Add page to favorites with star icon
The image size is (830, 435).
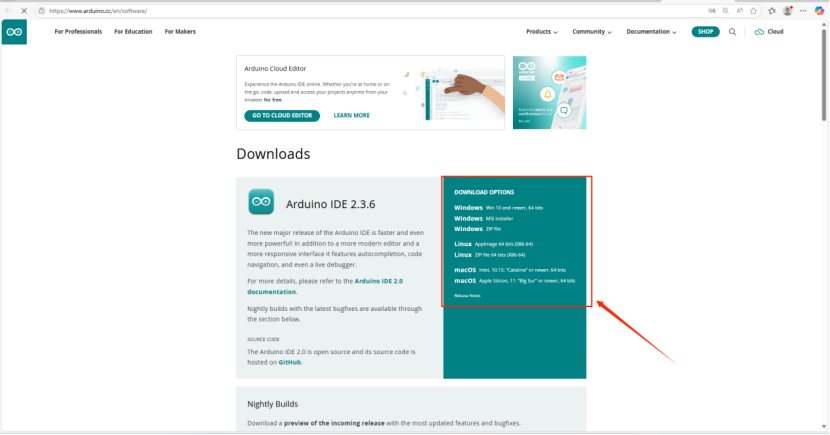tap(755, 10)
